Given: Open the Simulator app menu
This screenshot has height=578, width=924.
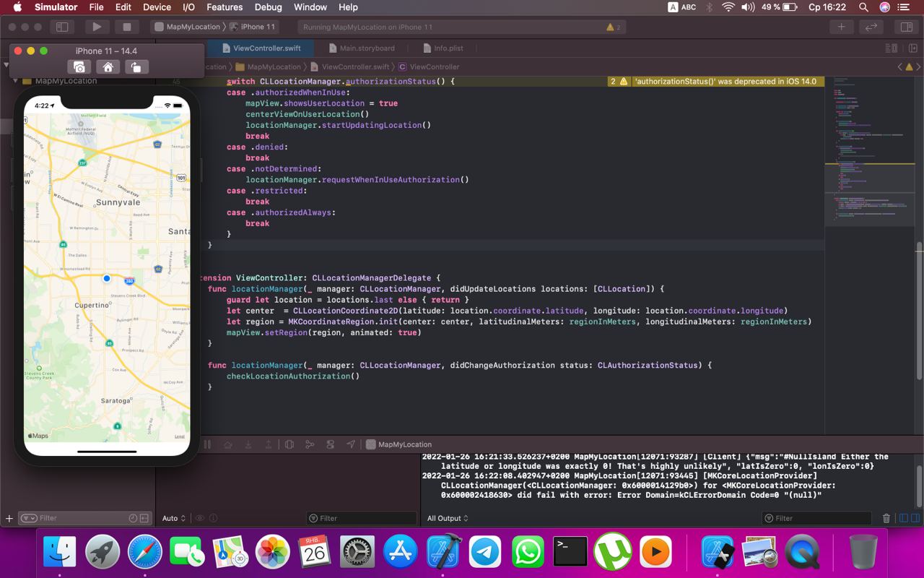Looking at the screenshot, I should pos(56,7).
